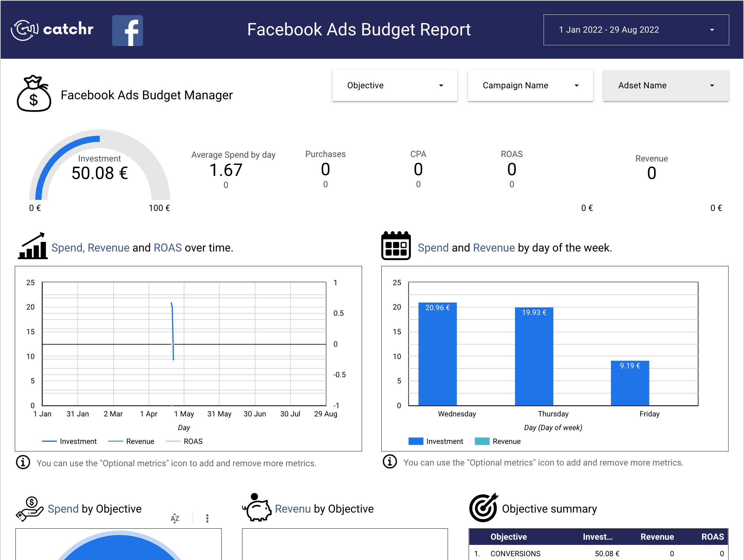Screen dimensions: 744x560
Task: Click the Wednesday 20.96 € bar
Action: coord(437,354)
